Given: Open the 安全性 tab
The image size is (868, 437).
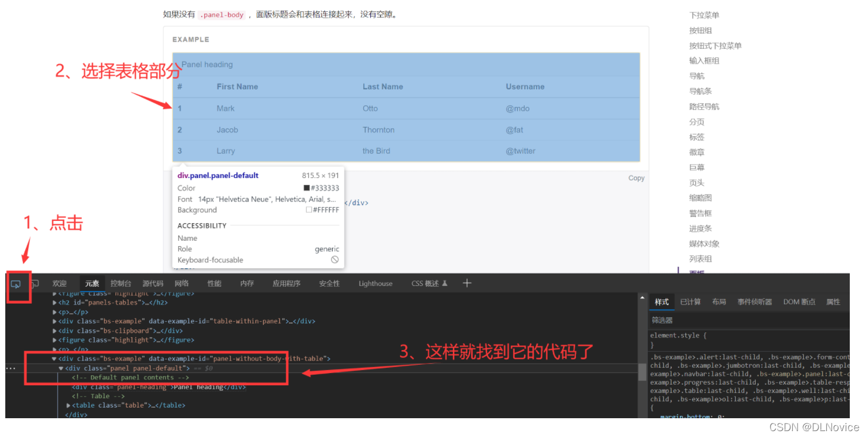Looking at the screenshot, I should point(329,284).
